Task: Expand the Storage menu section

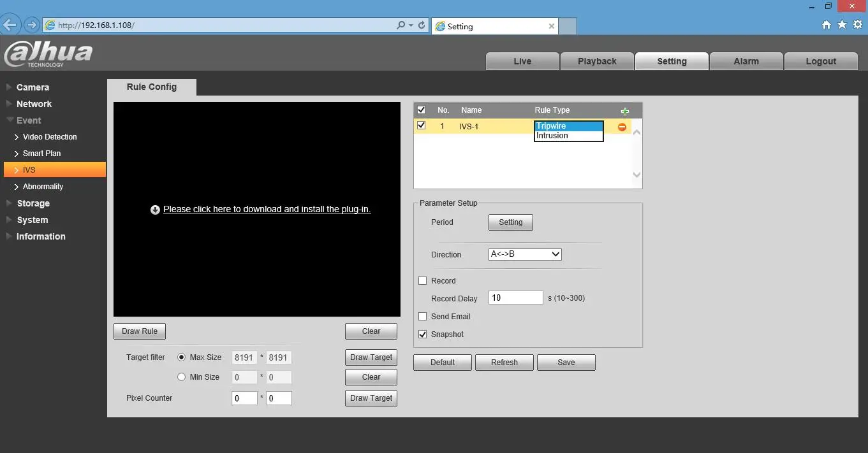Action: [33, 203]
